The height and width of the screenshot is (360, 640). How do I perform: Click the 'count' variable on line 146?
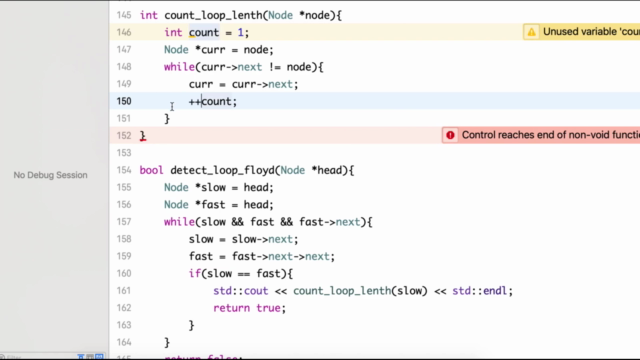[204, 33]
